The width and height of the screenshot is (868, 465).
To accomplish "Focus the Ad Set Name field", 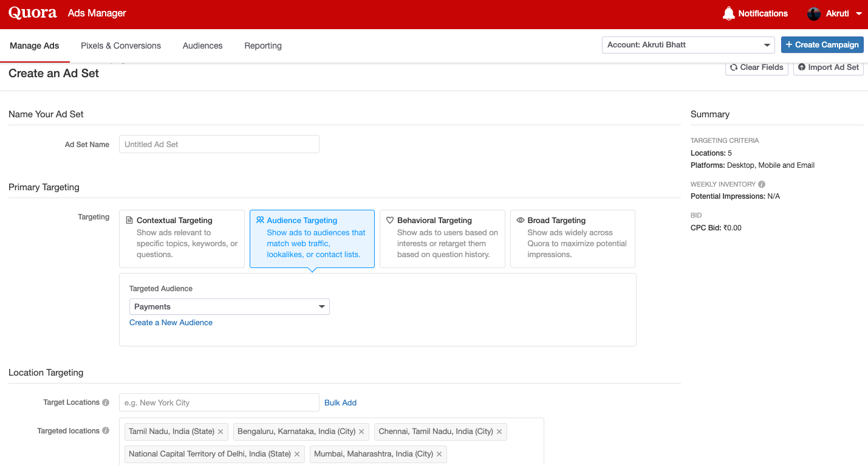I will pos(219,144).
